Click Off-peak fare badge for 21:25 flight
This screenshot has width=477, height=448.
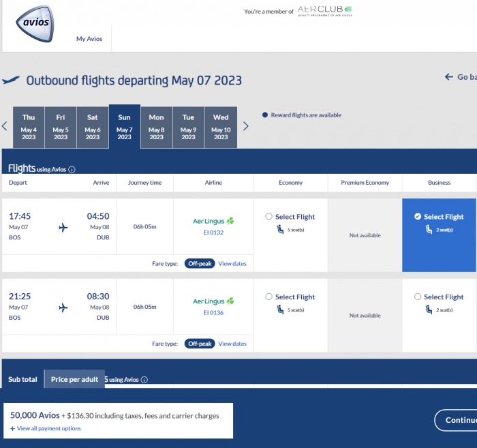coord(200,344)
